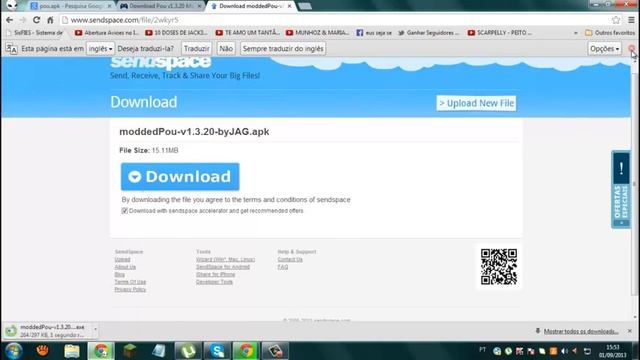The width and height of the screenshot is (640, 360).
Task: Open the Windows Start button
Action: tap(13, 351)
